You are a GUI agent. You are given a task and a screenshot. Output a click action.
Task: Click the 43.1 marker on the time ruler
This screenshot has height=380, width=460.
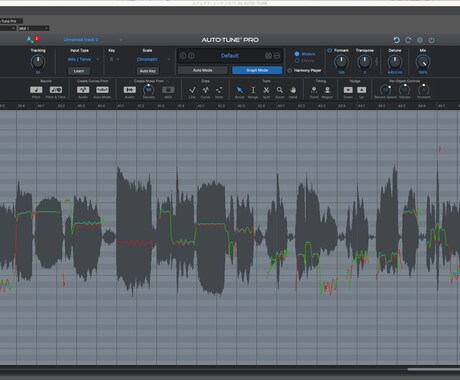click(x=281, y=106)
